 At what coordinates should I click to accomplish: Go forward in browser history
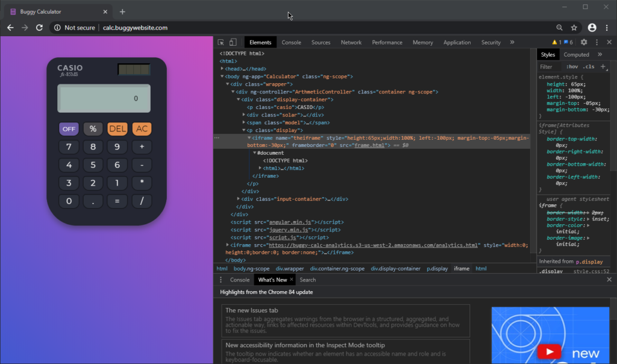(25, 28)
